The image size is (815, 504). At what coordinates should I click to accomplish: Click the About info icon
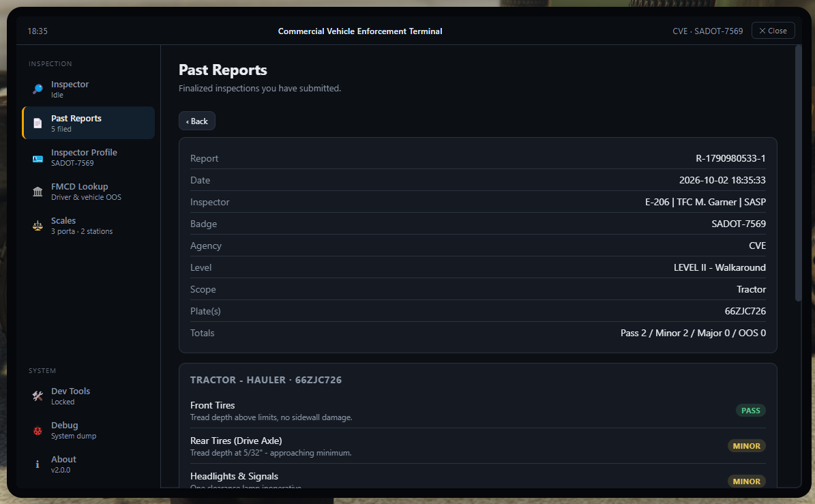pos(38,464)
